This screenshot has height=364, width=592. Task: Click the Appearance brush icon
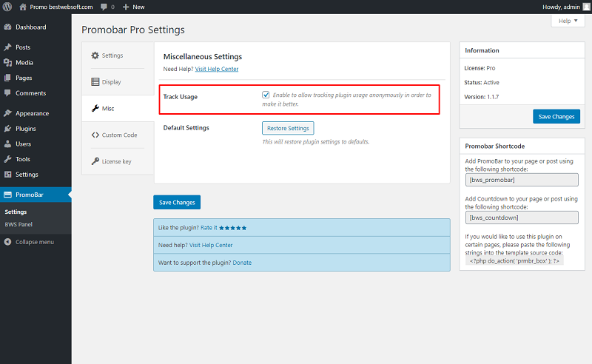pyautogui.click(x=7, y=113)
